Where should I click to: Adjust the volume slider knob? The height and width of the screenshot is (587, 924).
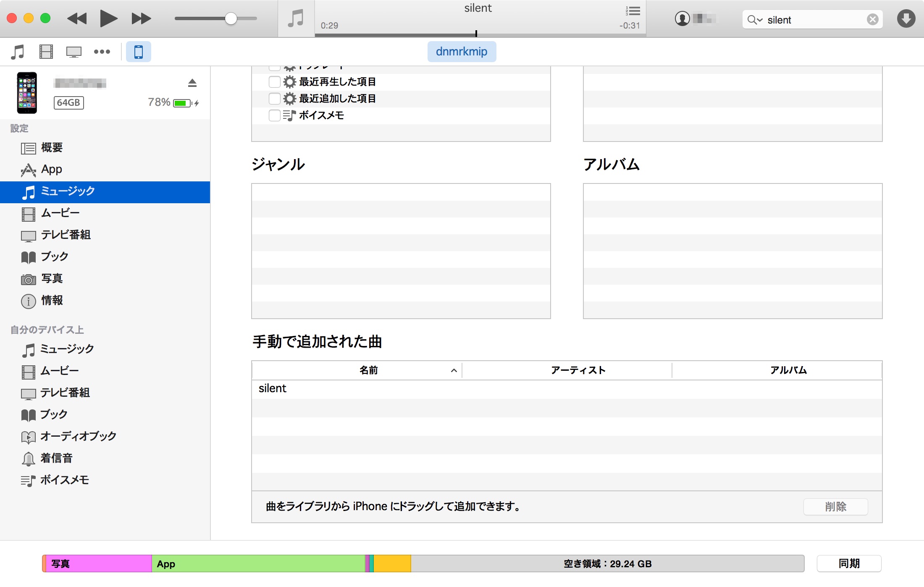(231, 18)
